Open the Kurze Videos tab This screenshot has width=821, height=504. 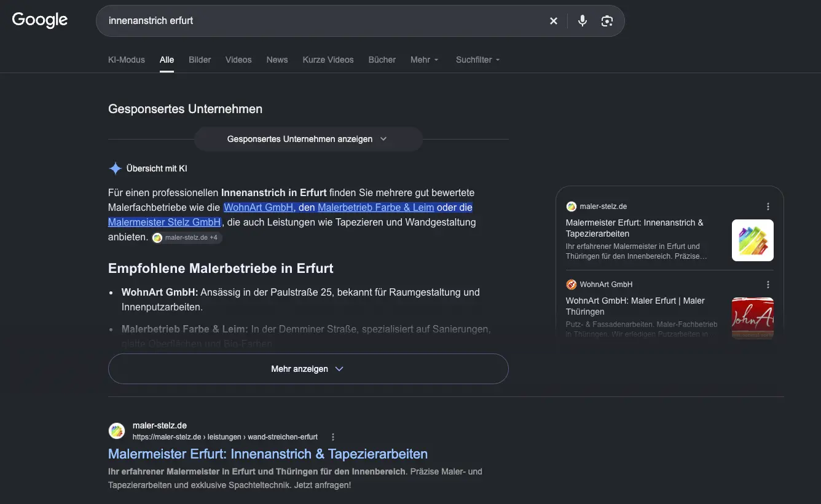[x=328, y=60]
